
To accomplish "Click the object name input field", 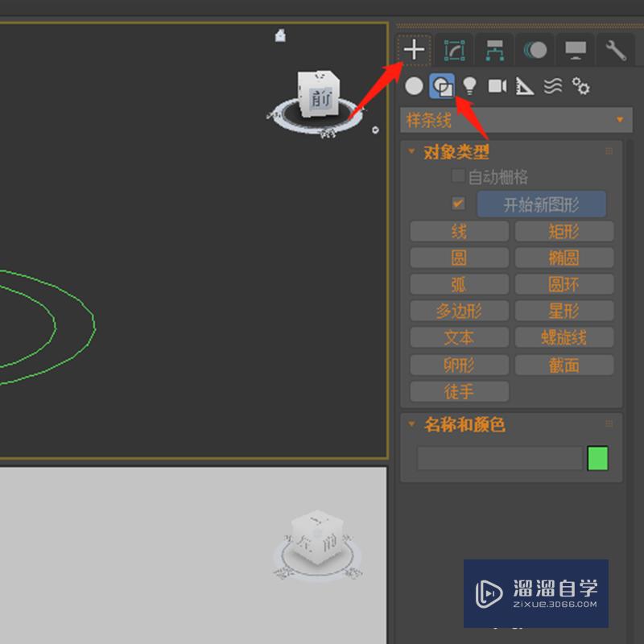I will (x=497, y=458).
